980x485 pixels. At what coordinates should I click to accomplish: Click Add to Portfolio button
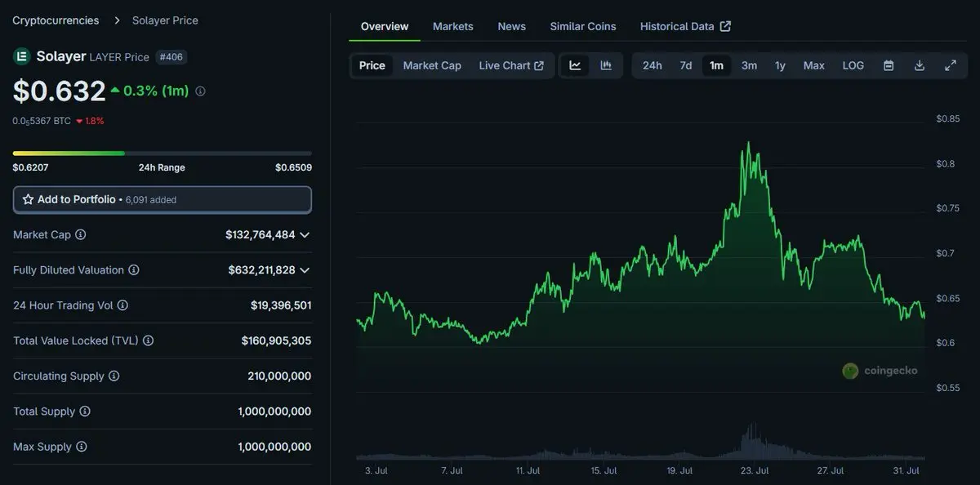pos(163,199)
